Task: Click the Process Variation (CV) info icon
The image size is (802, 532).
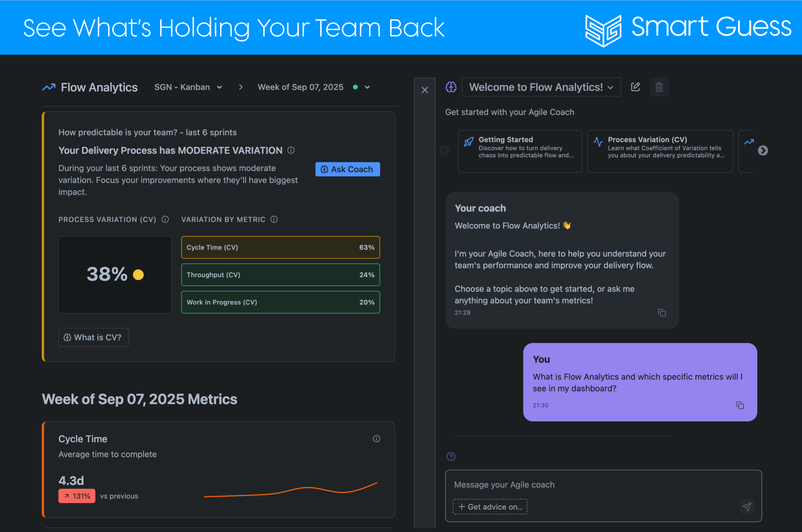Action: click(x=165, y=219)
